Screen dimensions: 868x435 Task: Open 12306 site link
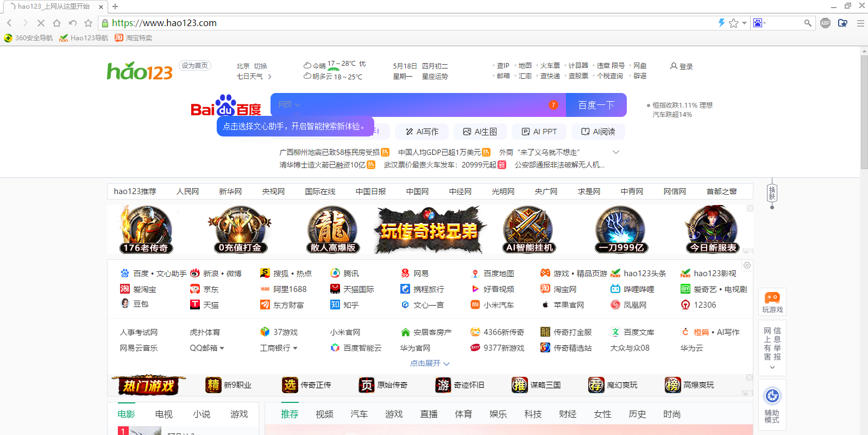(699, 305)
